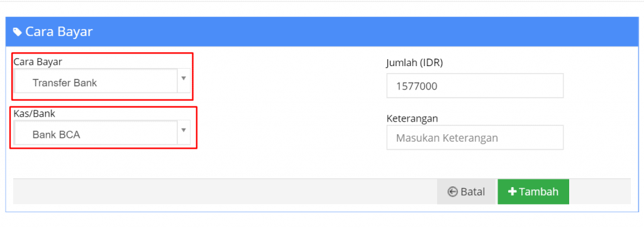The height and width of the screenshot is (228, 644).
Task: Click the Jumlah (IDR) label
Action: [x=414, y=62]
